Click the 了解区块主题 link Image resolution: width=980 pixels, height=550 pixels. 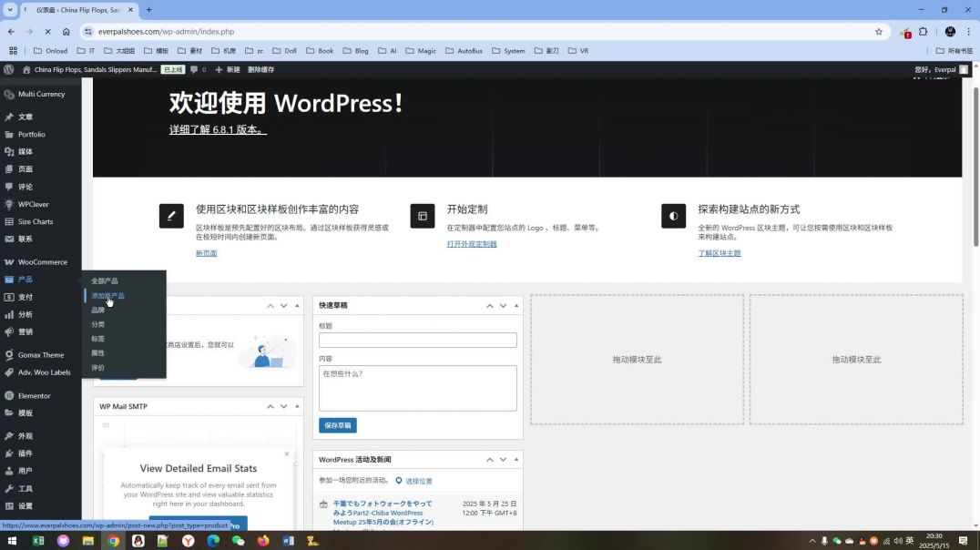720,253
